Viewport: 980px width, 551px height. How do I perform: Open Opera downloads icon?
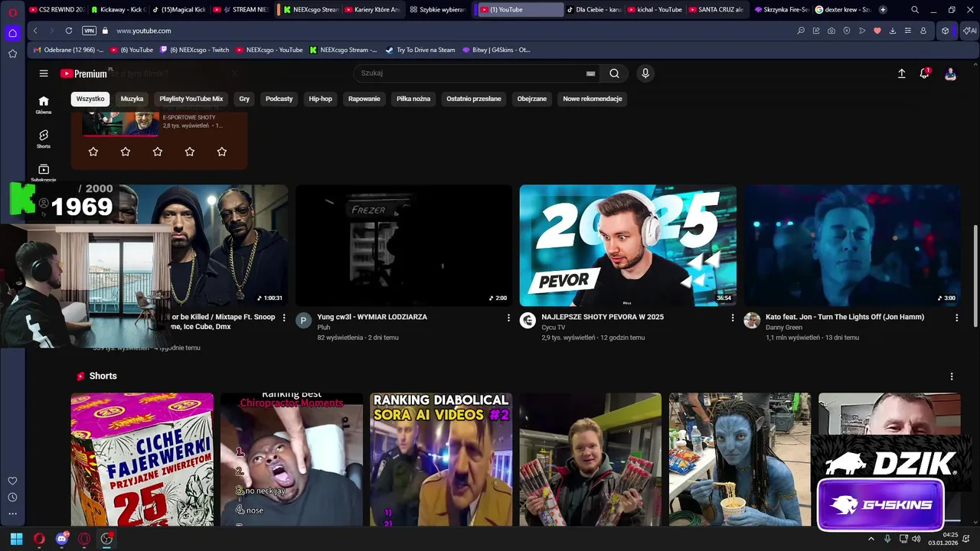(893, 31)
